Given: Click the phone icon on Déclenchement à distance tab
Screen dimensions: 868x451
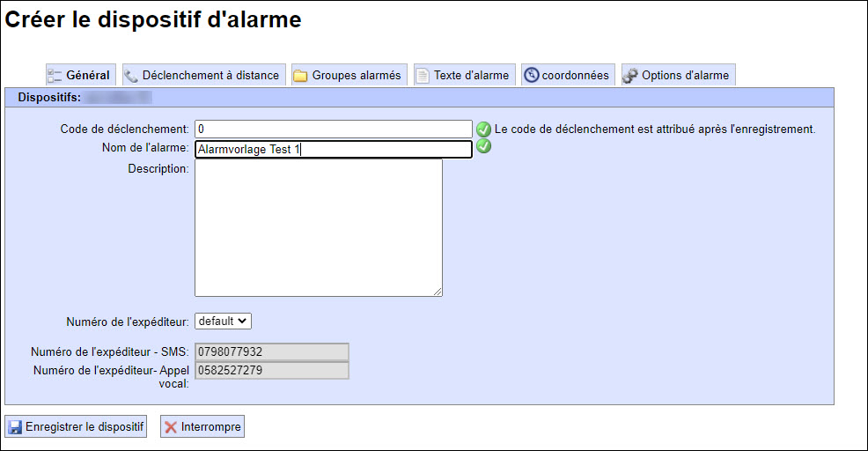Looking at the screenshot, I should click(131, 76).
